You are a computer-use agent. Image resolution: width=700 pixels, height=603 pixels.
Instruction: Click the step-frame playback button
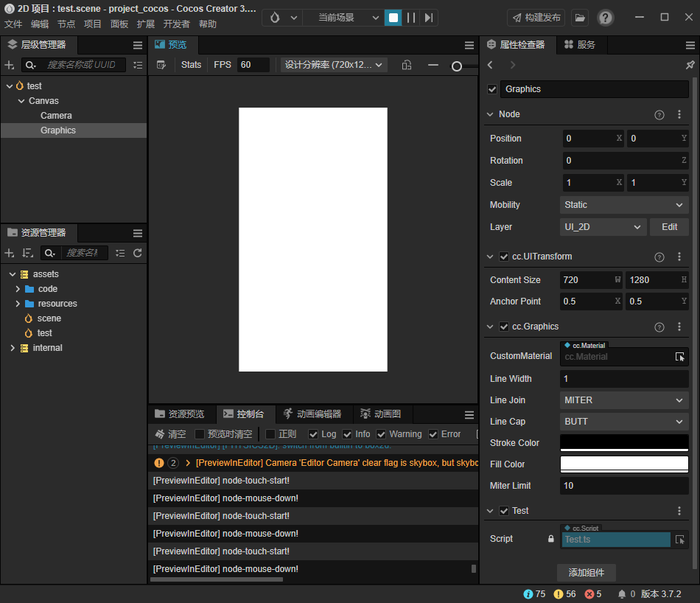(x=429, y=18)
